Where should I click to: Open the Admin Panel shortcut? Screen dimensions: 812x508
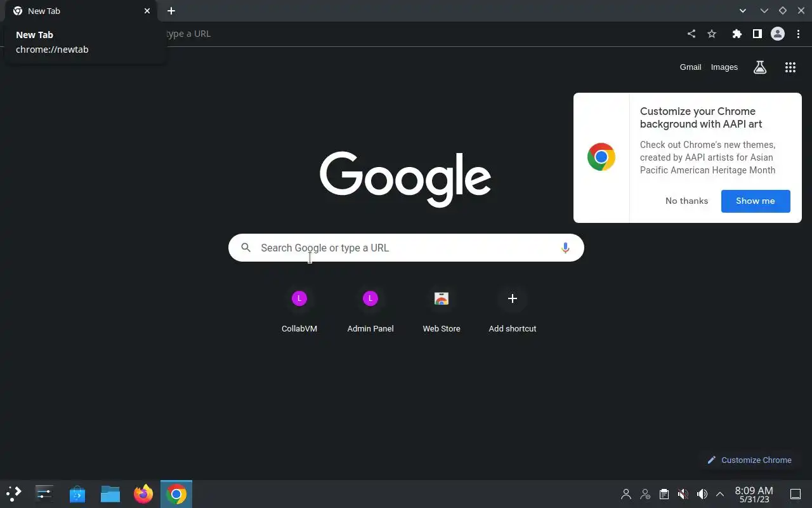pyautogui.click(x=370, y=311)
